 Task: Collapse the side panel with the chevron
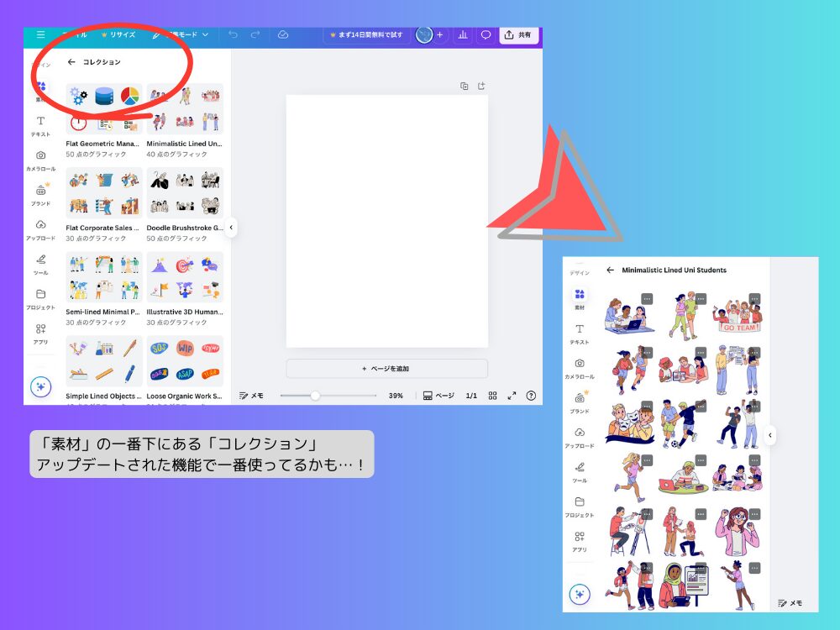(231, 227)
